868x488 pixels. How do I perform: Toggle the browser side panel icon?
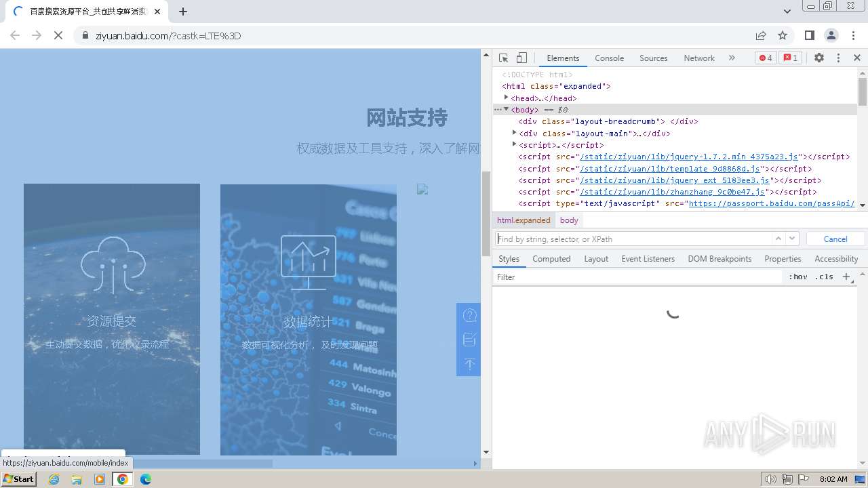click(x=809, y=35)
